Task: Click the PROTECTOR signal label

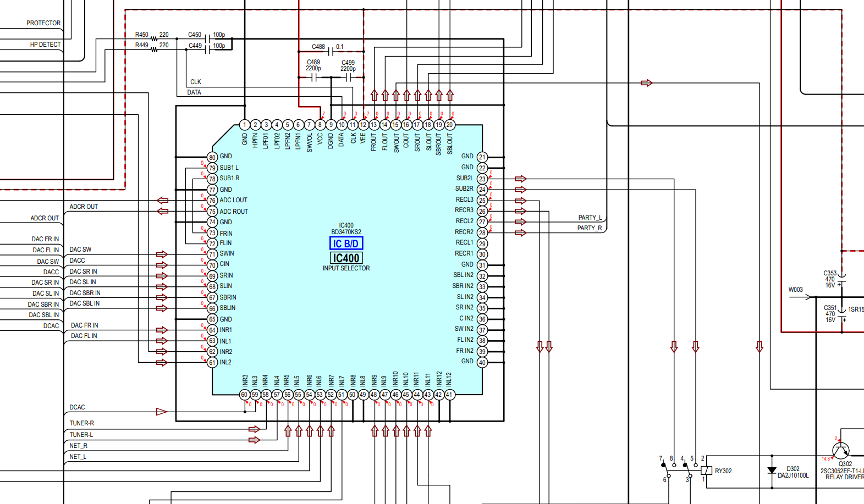Action: click(43, 23)
